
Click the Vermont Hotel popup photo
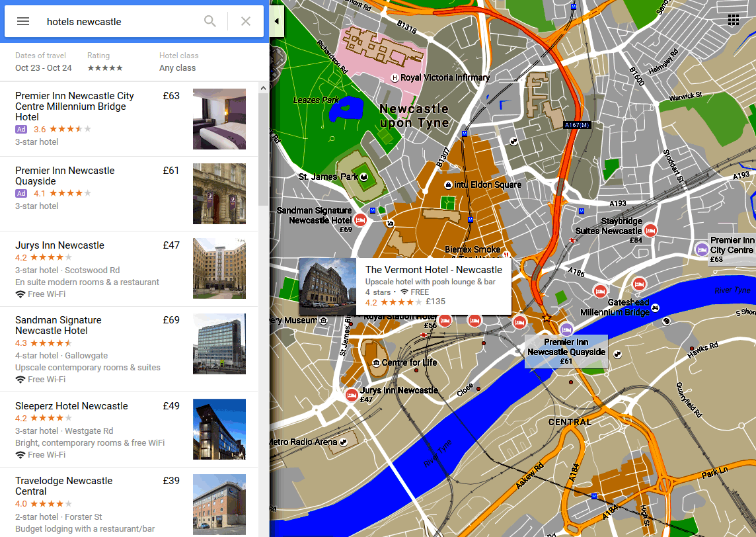coord(327,286)
